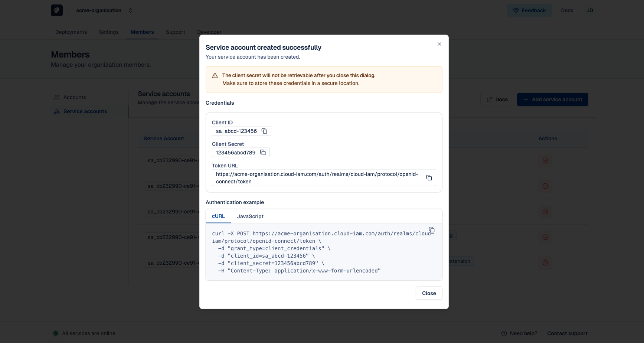Click the Cloud-IAM shield logo

57,10
